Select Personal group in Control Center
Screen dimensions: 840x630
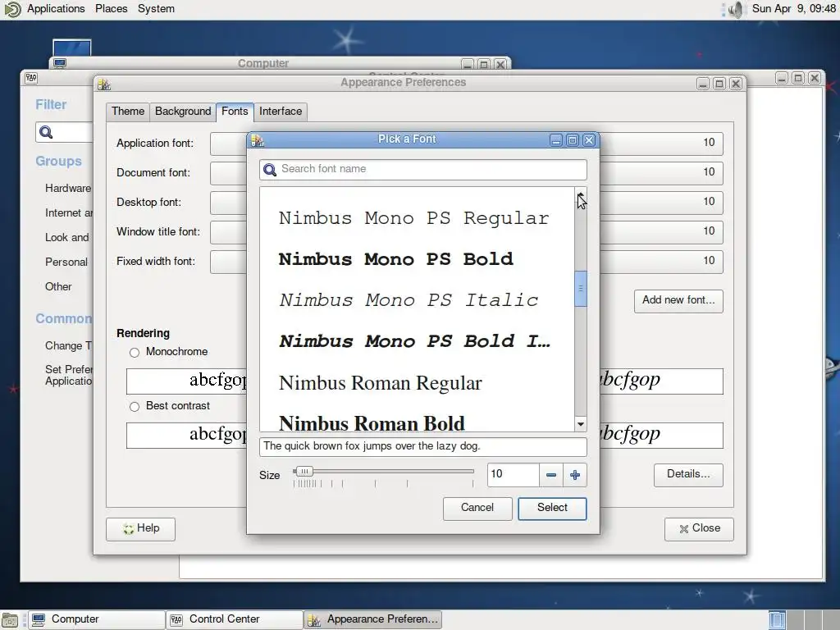click(x=66, y=262)
